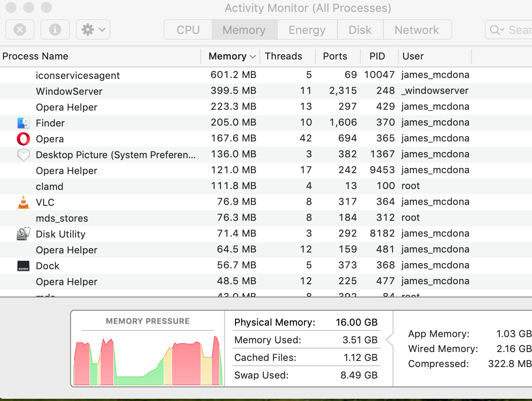Screen dimensions: 532x401
Task: Click the Disk Utility process name
Action: coord(60,234)
